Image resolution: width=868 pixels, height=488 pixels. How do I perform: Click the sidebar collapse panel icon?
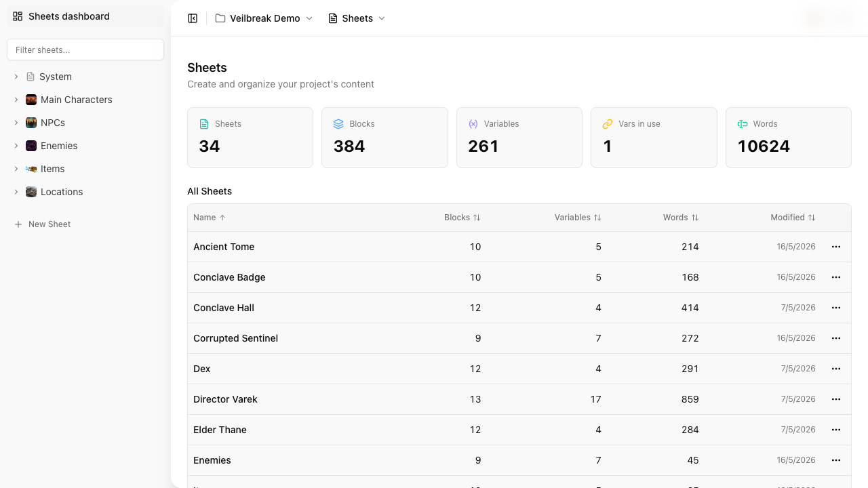(x=193, y=18)
